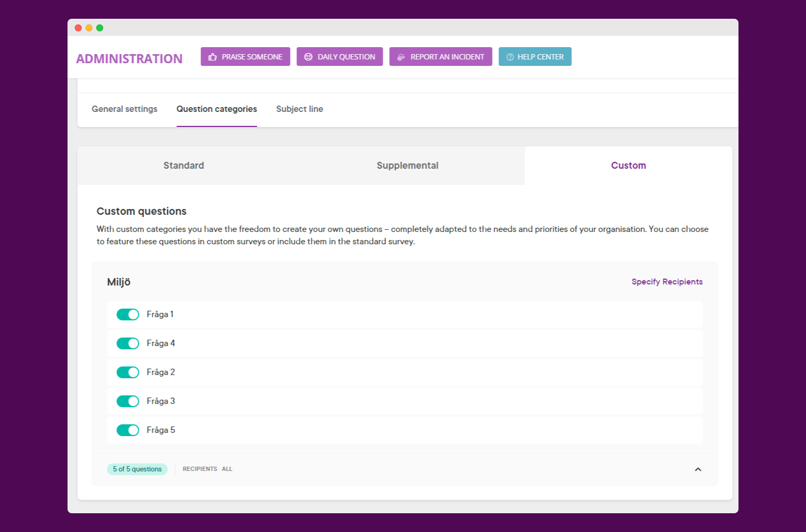
Task: Open the Supplemental questions tab
Action: click(x=407, y=166)
